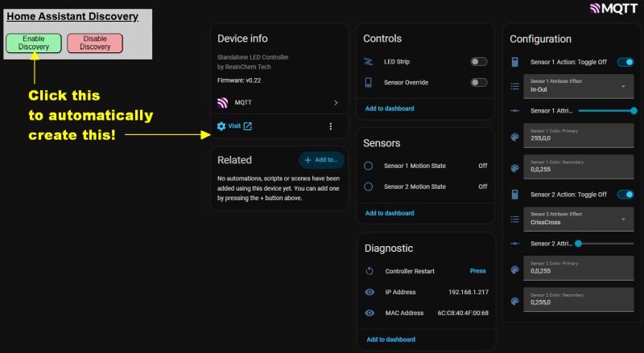This screenshot has width=644, height=353.
Task: Edit Sensor 2 Color: Secondary field
Action: 579,299
